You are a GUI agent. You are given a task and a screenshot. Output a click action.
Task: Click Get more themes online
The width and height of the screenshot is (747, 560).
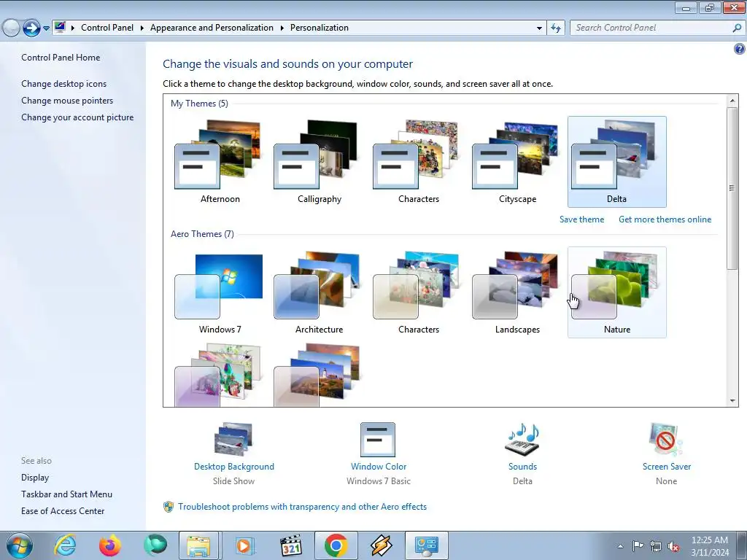[665, 219]
